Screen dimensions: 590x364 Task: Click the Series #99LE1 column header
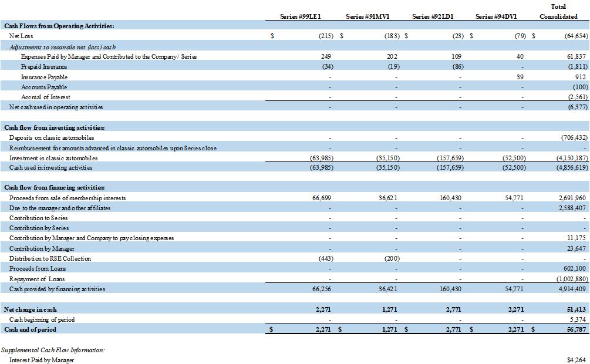pos(301,16)
